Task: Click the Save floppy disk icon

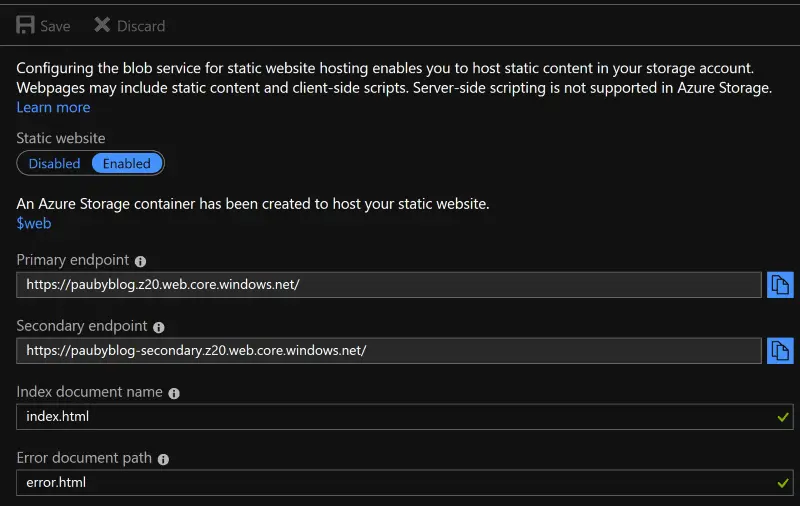Action: 25,24
